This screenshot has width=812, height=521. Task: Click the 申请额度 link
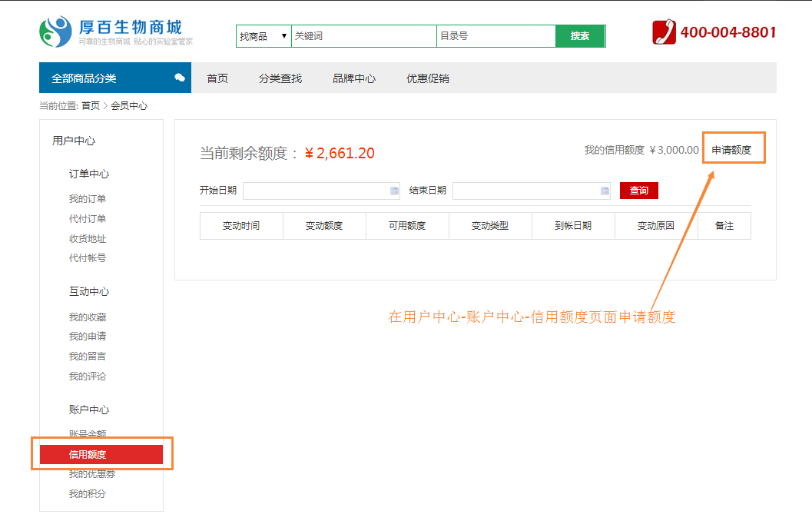[731, 150]
